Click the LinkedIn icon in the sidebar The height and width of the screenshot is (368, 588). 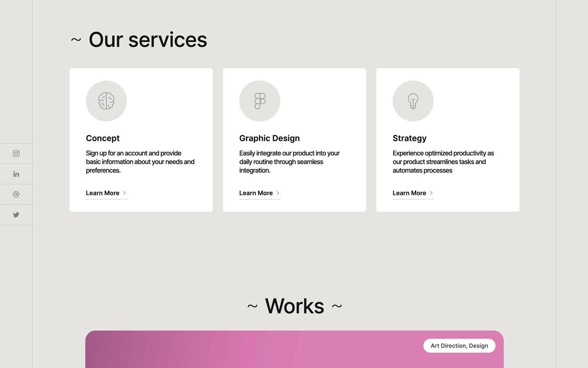click(x=16, y=174)
